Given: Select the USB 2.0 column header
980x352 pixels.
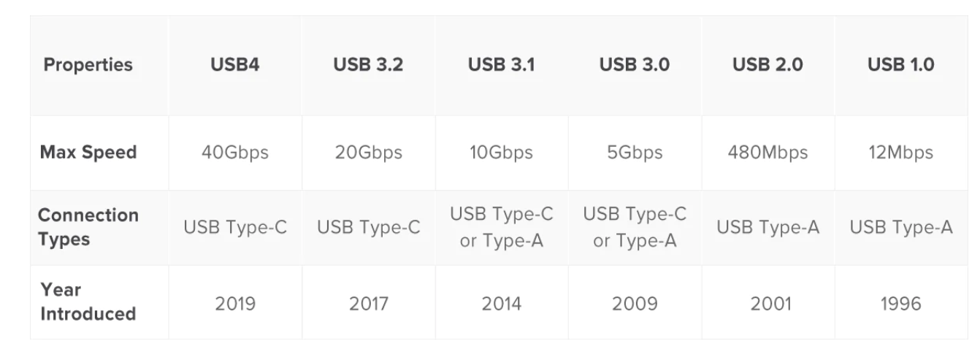Looking at the screenshot, I should coord(767,64).
